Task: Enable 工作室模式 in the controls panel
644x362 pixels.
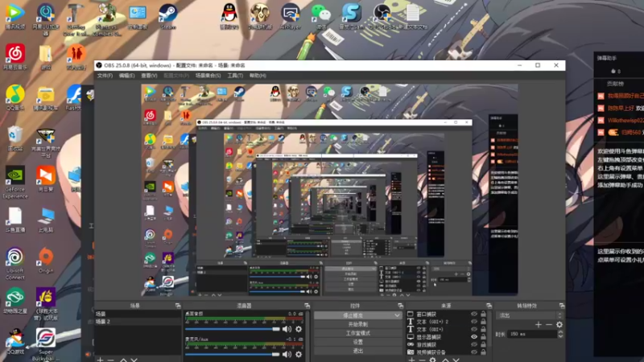Action: [357, 333]
